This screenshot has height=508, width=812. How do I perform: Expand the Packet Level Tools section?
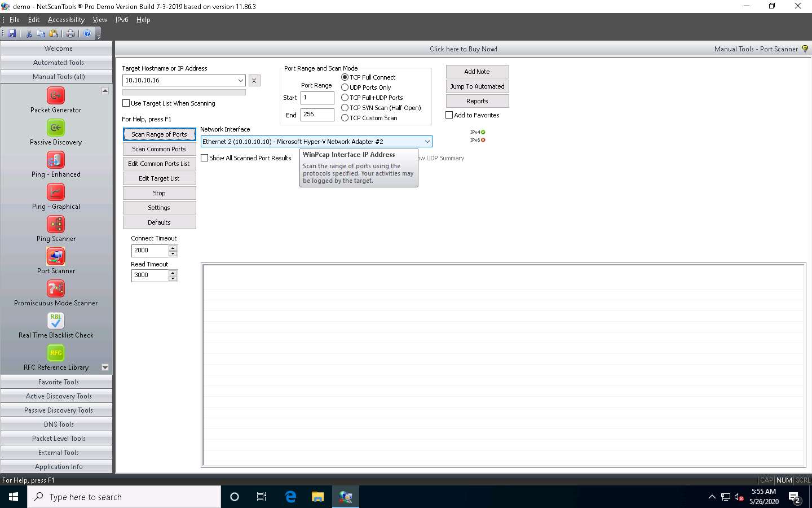(56, 439)
